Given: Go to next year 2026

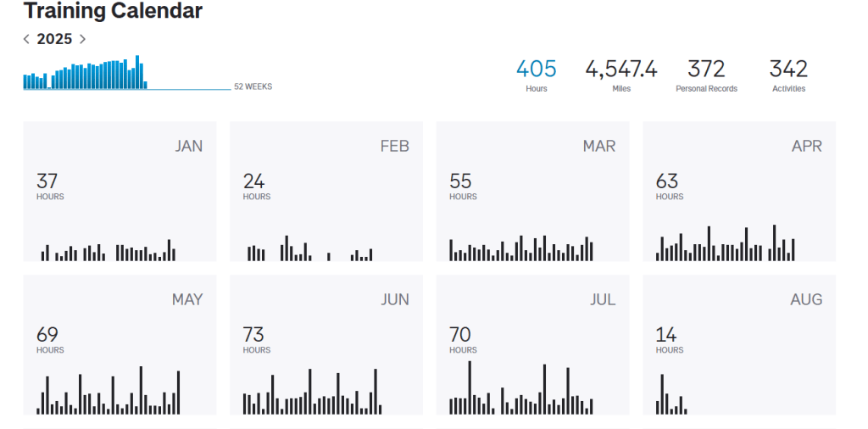Looking at the screenshot, I should tap(82, 39).
